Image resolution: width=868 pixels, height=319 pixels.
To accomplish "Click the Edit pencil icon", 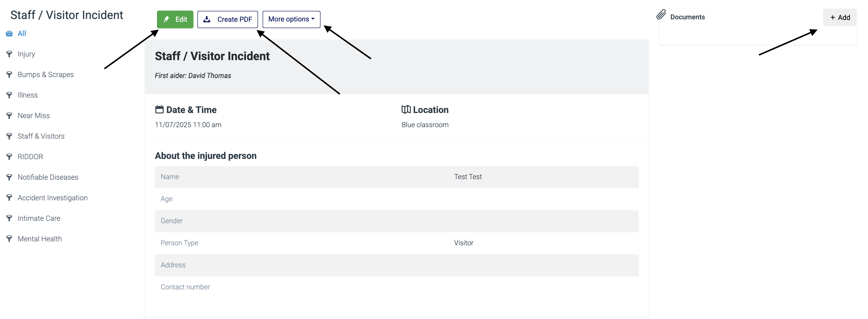I will (x=166, y=19).
